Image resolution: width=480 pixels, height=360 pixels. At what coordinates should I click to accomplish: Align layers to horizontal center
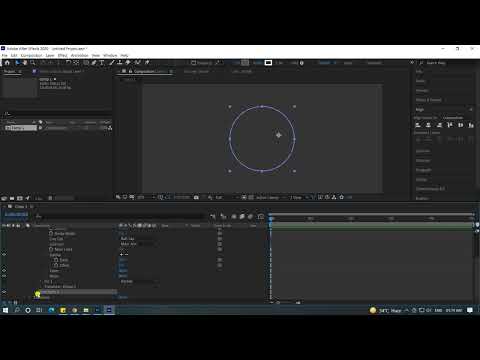[428, 125]
